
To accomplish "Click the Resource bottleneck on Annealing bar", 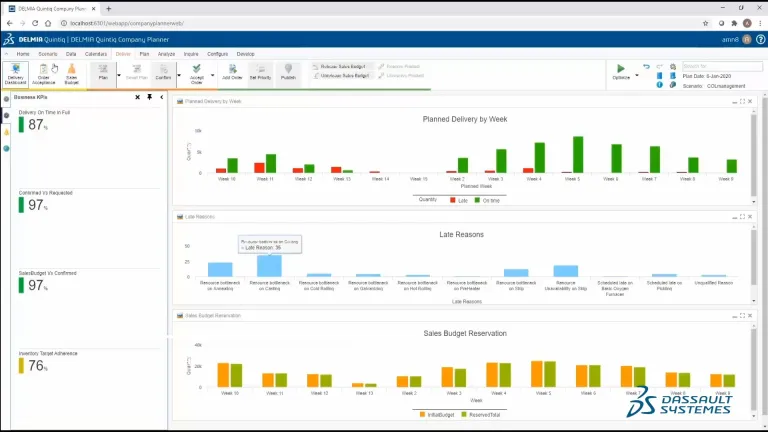I will coord(220,269).
